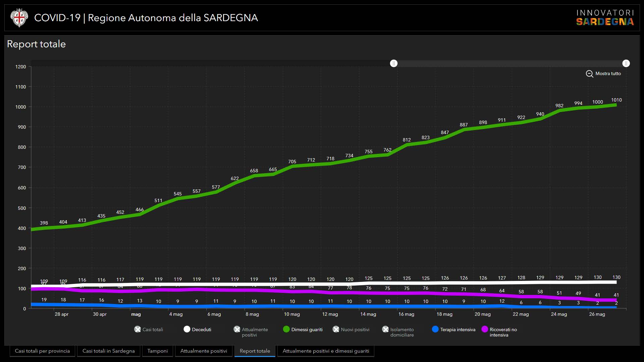This screenshot has height=362, width=644.
Task: Toggle the Terapia intensiva blue marker
Action: tap(435, 329)
